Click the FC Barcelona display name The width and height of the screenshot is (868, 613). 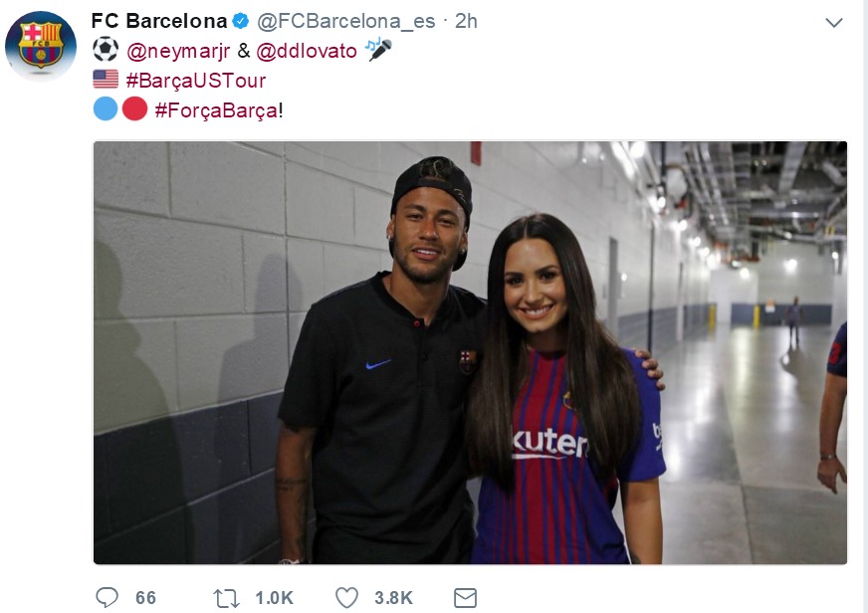point(158,21)
